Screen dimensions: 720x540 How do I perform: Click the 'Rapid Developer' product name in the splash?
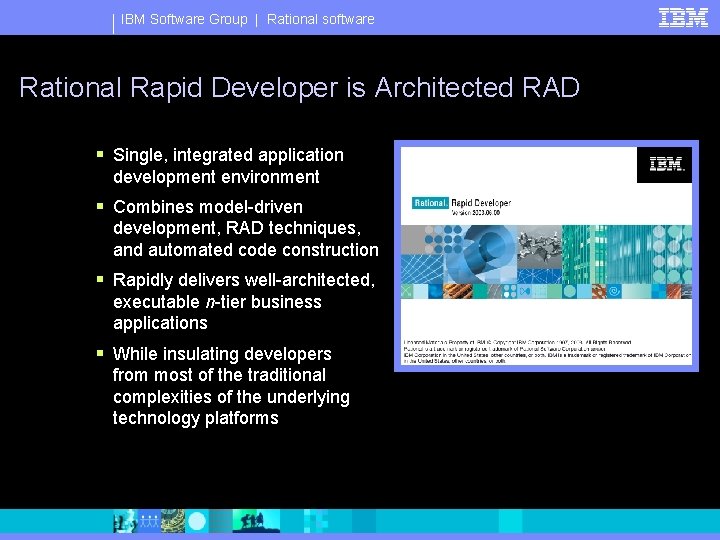(x=481, y=203)
